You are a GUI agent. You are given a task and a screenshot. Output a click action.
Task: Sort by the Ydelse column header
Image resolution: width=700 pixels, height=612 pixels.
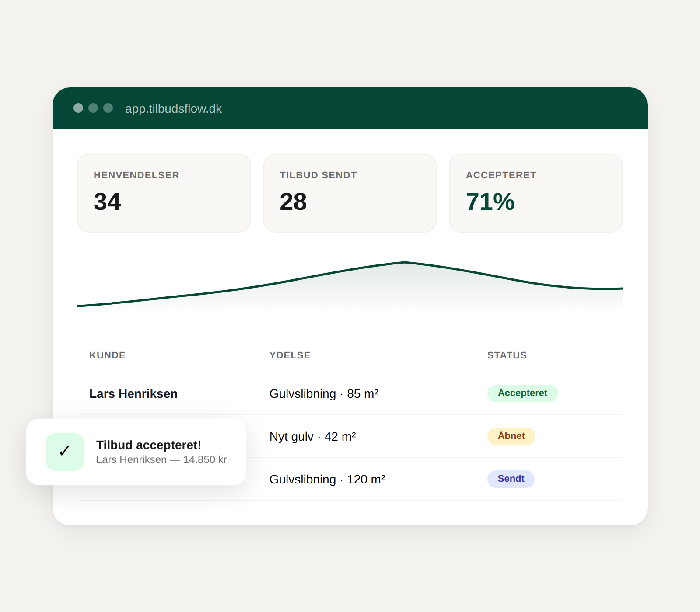tap(290, 355)
